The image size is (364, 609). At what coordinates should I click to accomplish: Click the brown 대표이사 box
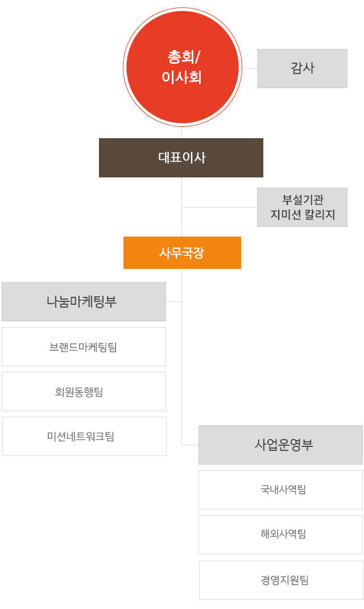181,158
